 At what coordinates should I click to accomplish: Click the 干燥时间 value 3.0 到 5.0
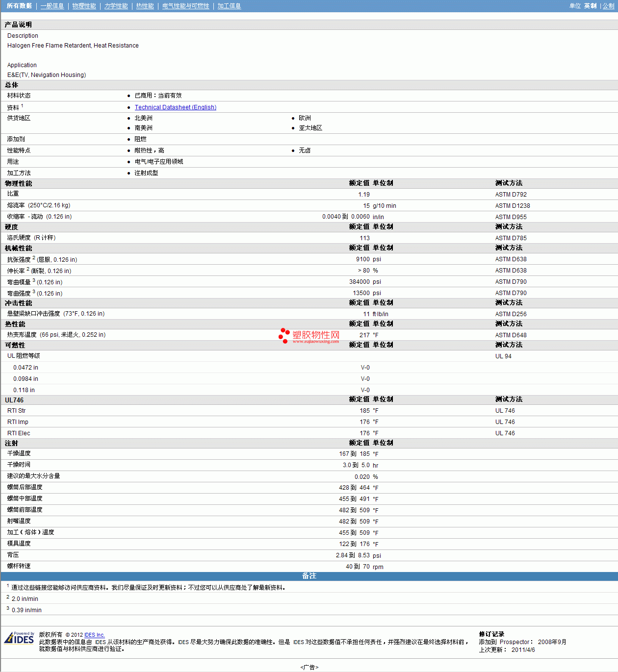click(x=357, y=465)
